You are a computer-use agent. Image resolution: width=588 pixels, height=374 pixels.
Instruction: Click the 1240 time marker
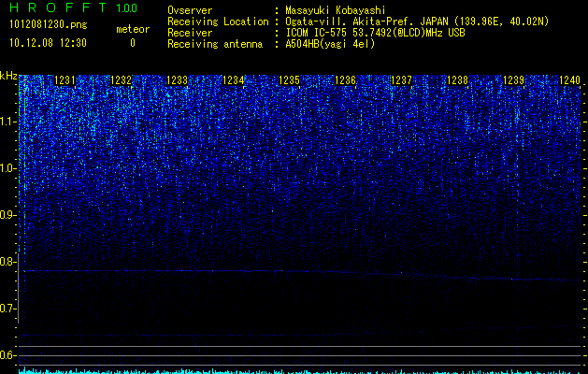(569, 79)
